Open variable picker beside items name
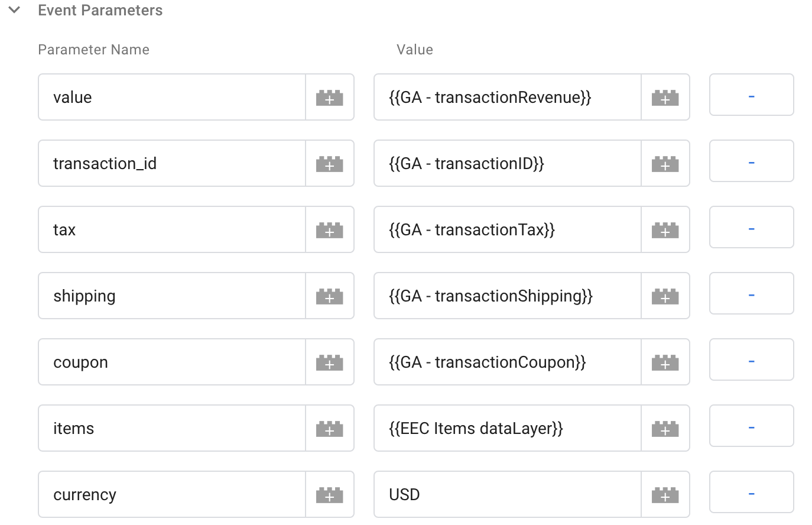This screenshot has width=812, height=525. click(x=330, y=428)
